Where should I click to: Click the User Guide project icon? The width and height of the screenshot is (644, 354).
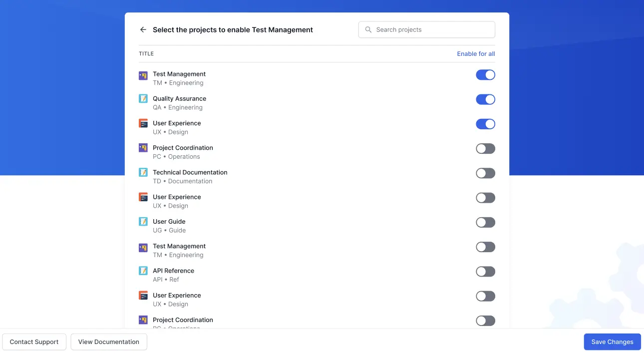coord(143,225)
